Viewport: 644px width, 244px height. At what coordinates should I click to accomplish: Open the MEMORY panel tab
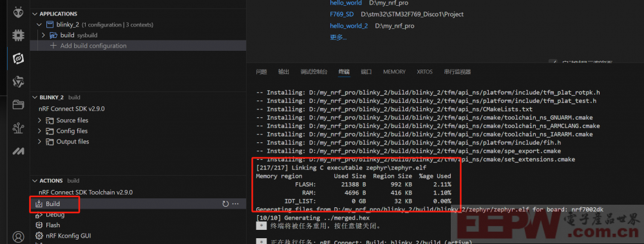tap(394, 72)
